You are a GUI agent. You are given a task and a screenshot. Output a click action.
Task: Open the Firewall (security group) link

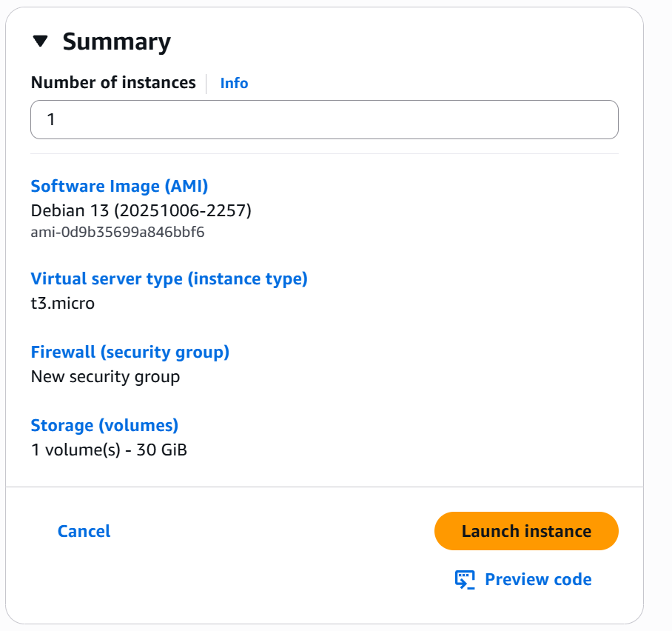130,352
